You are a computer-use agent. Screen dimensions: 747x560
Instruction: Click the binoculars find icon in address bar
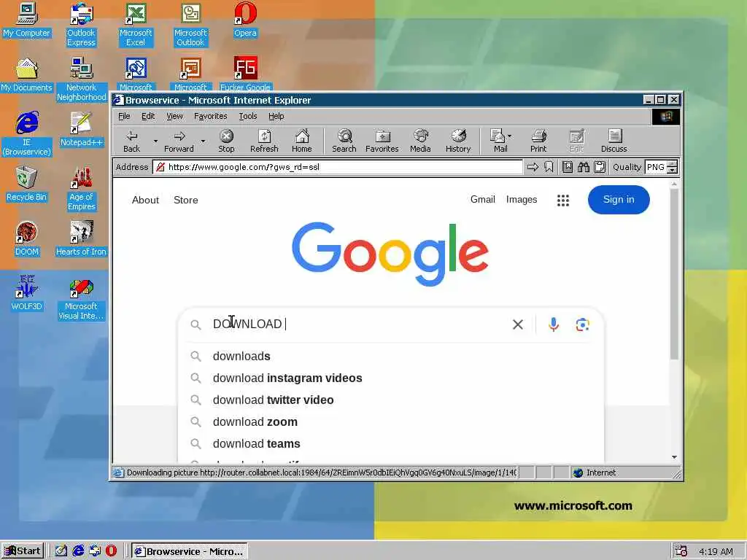coord(584,167)
